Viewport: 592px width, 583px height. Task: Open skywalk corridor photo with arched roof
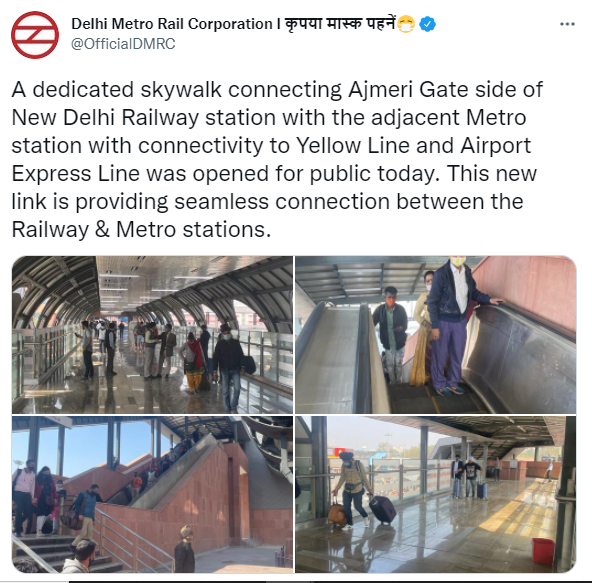click(x=152, y=335)
